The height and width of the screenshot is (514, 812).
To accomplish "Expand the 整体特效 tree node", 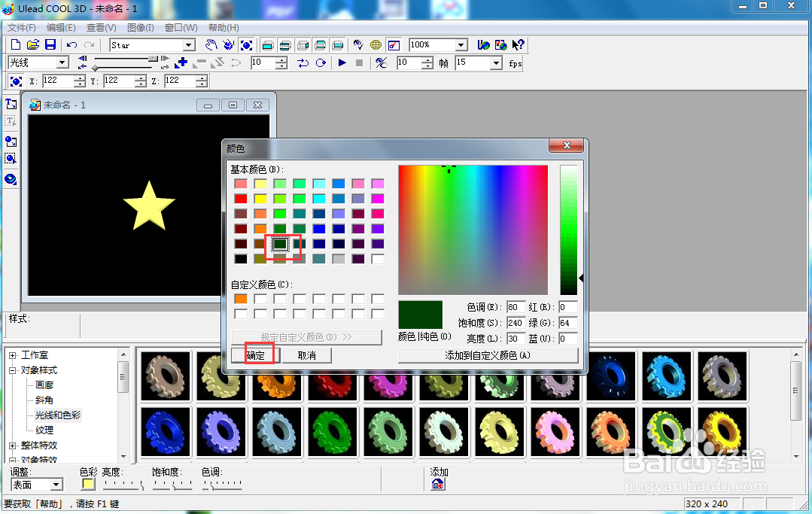I will [13, 446].
